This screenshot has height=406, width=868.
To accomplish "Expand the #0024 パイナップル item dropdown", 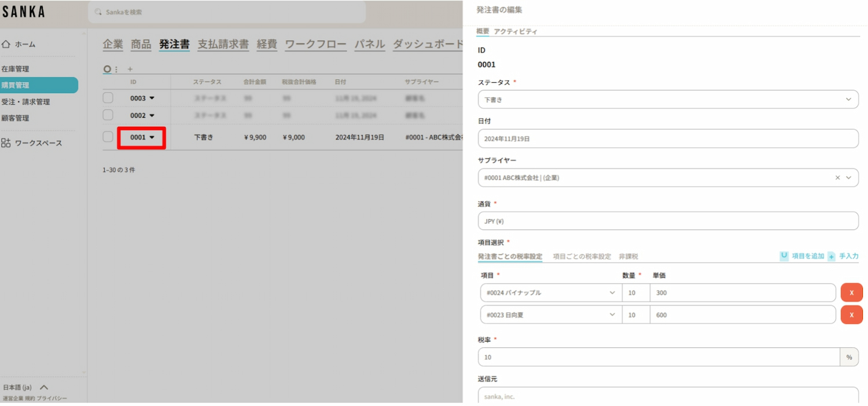I will pyautogui.click(x=612, y=293).
